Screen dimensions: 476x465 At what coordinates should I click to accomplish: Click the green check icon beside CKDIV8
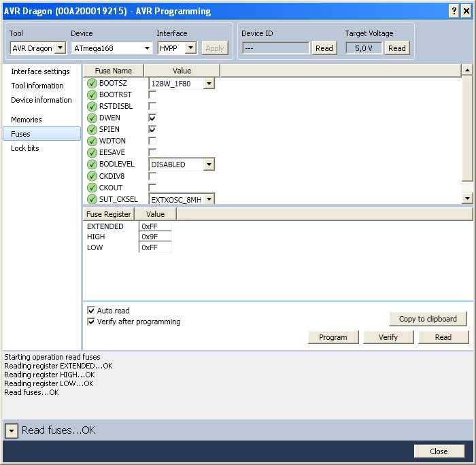click(x=92, y=176)
